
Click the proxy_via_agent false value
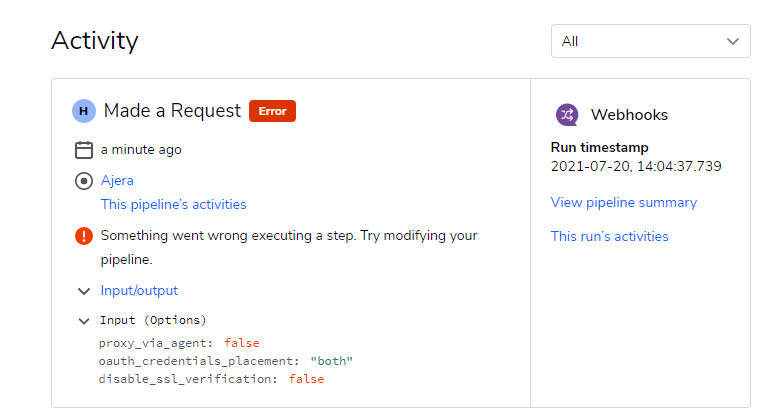[x=242, y=343]
